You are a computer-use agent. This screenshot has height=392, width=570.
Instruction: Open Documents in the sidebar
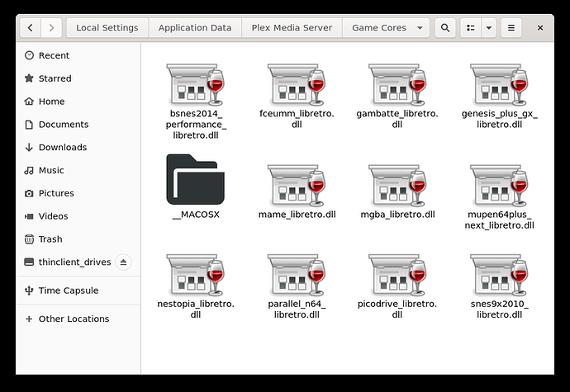point(78,125)
